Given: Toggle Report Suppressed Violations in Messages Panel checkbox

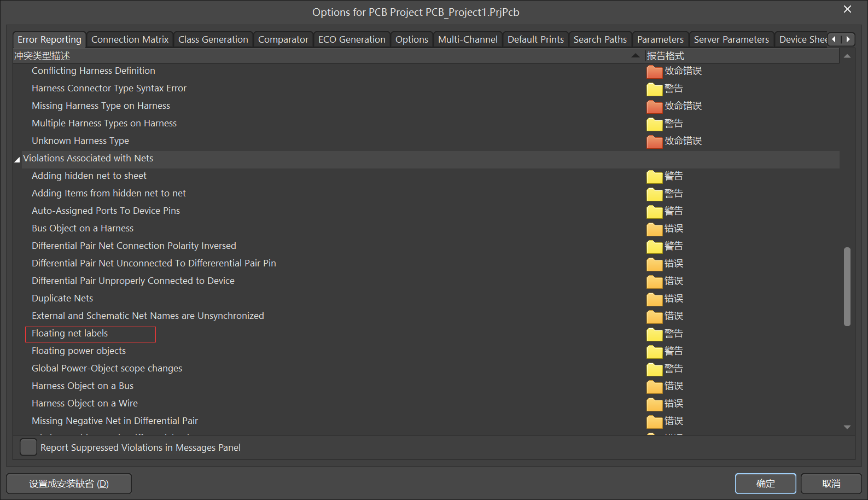Looking at the screenshot, I should [x=28, y=447].
